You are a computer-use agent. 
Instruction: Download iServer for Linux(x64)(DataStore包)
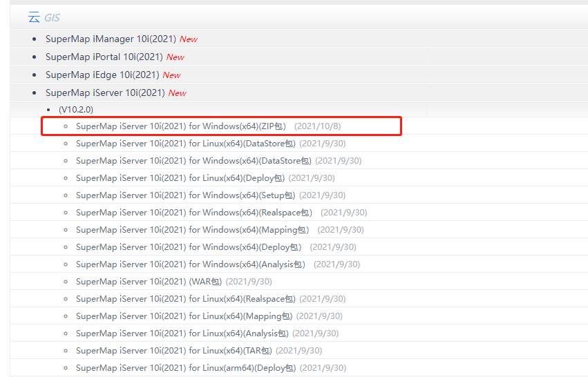[x=186, y=144]
